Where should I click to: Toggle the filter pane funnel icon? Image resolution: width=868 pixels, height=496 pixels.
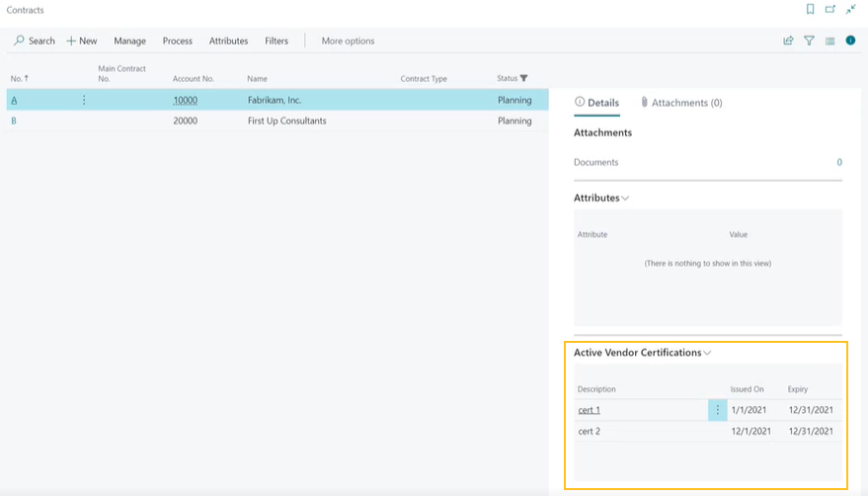pos(809,41)
